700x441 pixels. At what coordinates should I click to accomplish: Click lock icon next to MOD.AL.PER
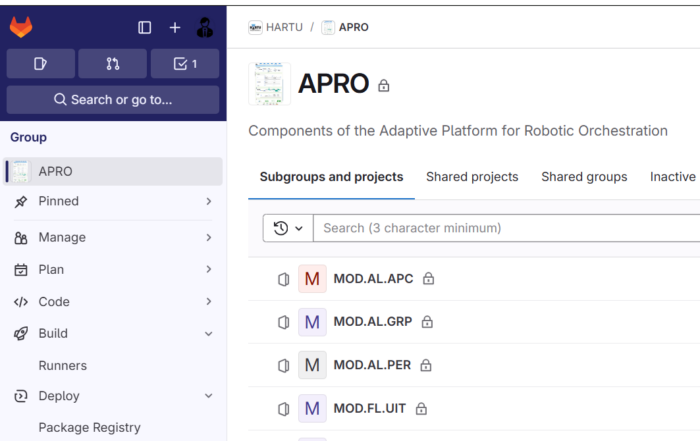pos(426,365)
